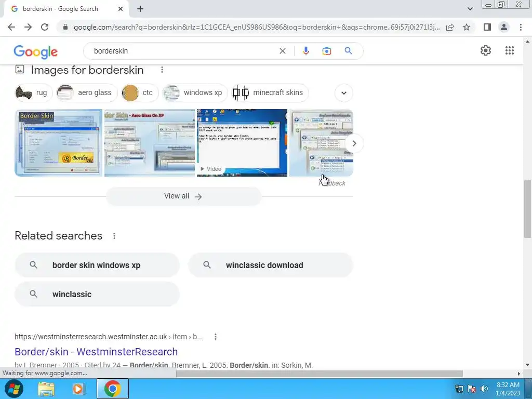Click the Google logo
Screen dimensions: 532x399
[x=36, y=51]
